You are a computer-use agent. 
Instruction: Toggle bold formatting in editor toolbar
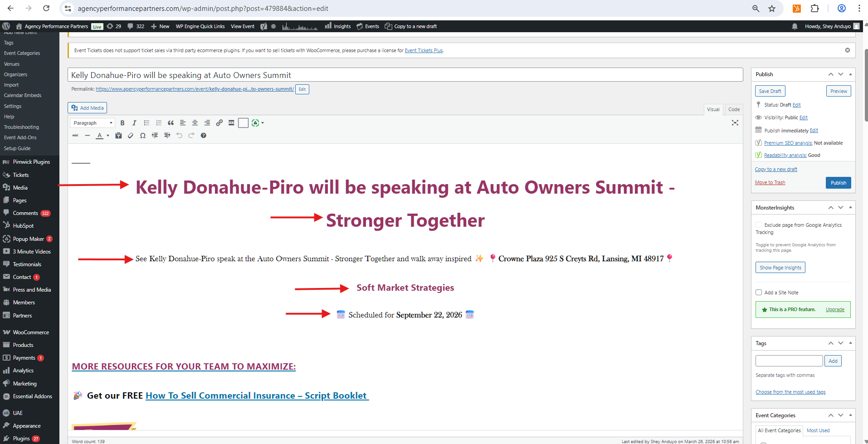pos(122,123)
